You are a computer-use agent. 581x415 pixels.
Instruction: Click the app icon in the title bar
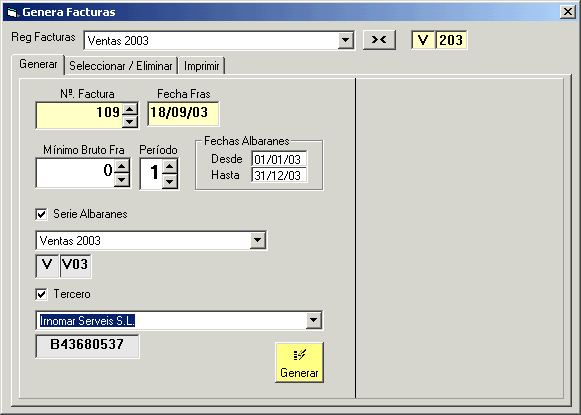(x=12, y=12)
